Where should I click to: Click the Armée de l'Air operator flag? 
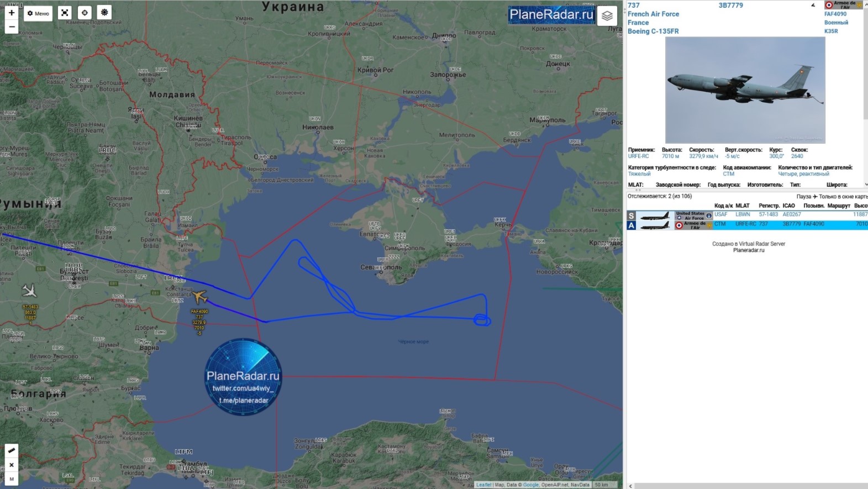[843, 5]
